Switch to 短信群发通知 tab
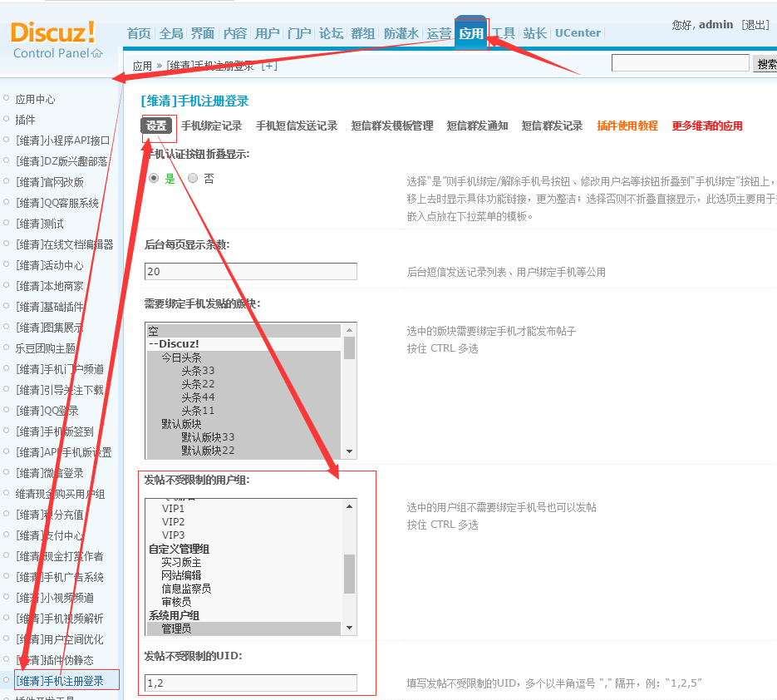This screenshot has width=777, height=700. [x=478, y=126]
